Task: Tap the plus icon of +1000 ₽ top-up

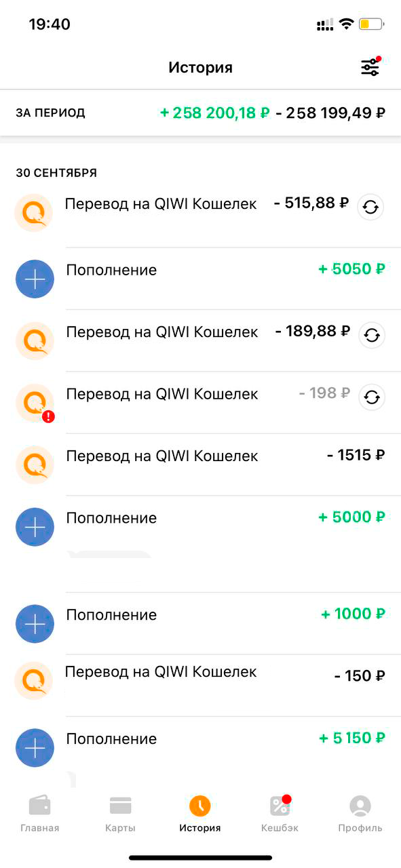Action: 35,624
